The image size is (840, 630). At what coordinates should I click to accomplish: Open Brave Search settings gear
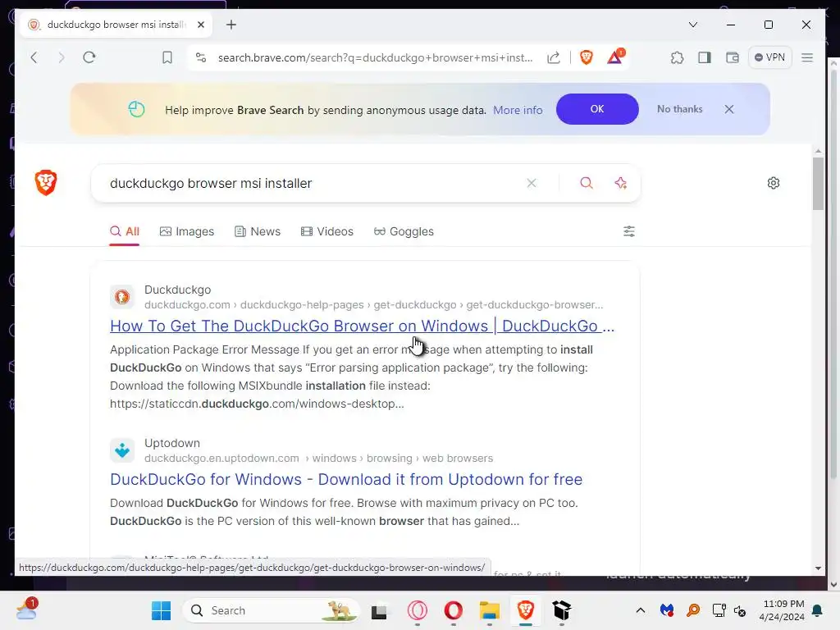pyautogui.click(x=774, y=183)
